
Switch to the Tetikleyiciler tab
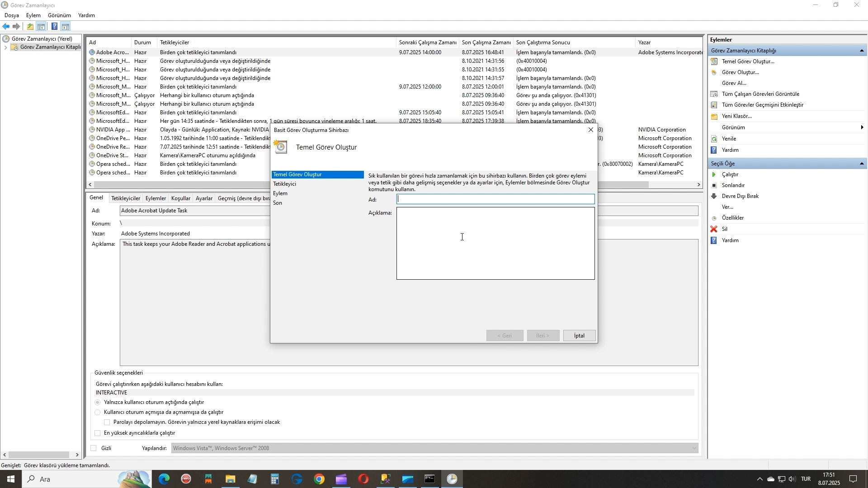pyautogui.click(x=126, y=198)
